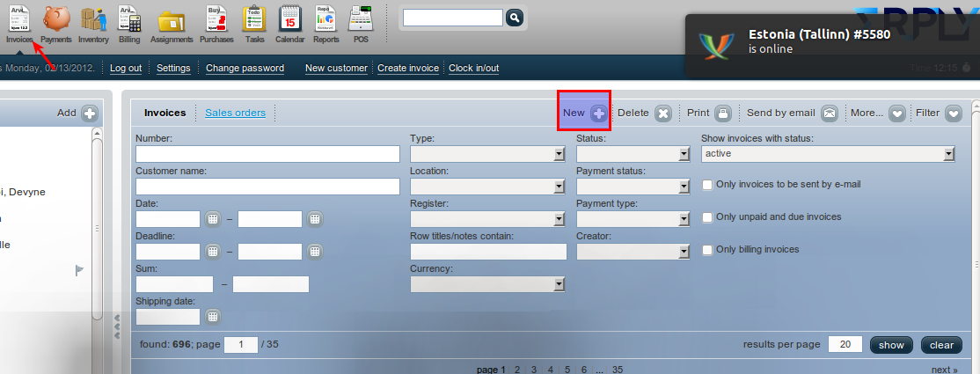Open the Currency dropdown
The image size is (980, 374).
pos(487,284)
